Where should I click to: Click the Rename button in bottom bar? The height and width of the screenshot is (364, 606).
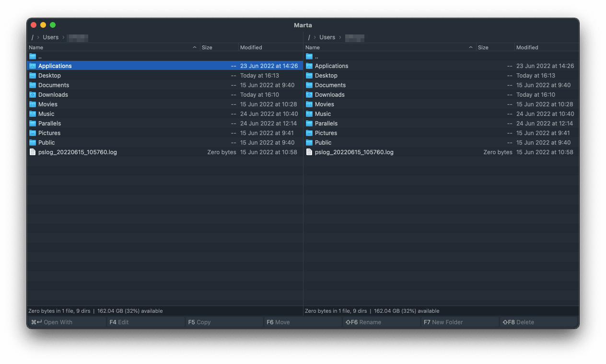pos(382,322)
